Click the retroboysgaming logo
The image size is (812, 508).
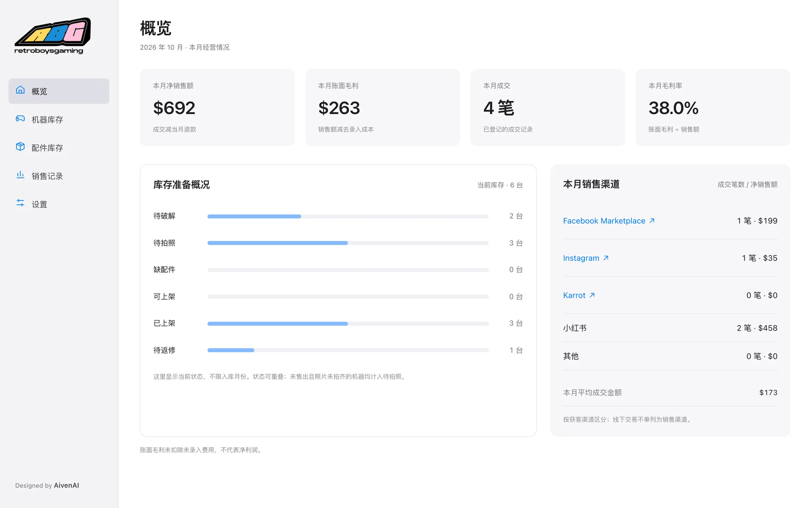pos(52,36)
